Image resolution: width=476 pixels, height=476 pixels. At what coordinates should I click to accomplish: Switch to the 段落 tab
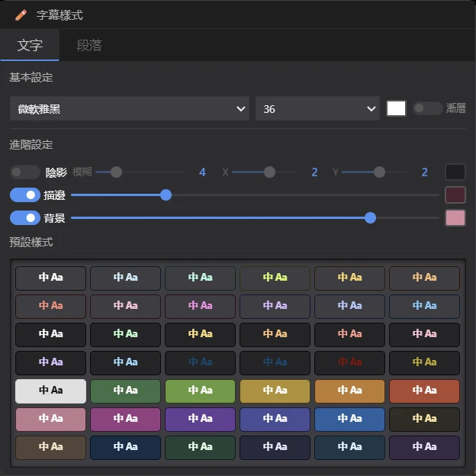89,45
